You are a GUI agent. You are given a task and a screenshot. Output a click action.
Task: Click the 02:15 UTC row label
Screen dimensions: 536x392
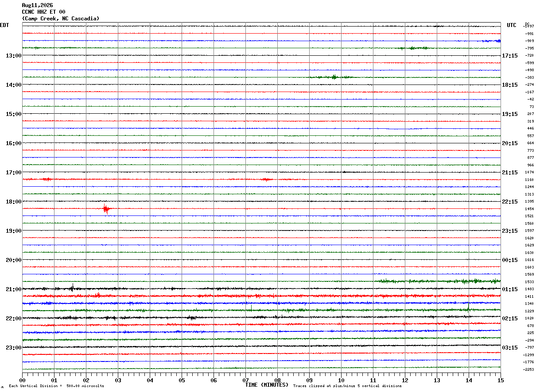[509, 319]
